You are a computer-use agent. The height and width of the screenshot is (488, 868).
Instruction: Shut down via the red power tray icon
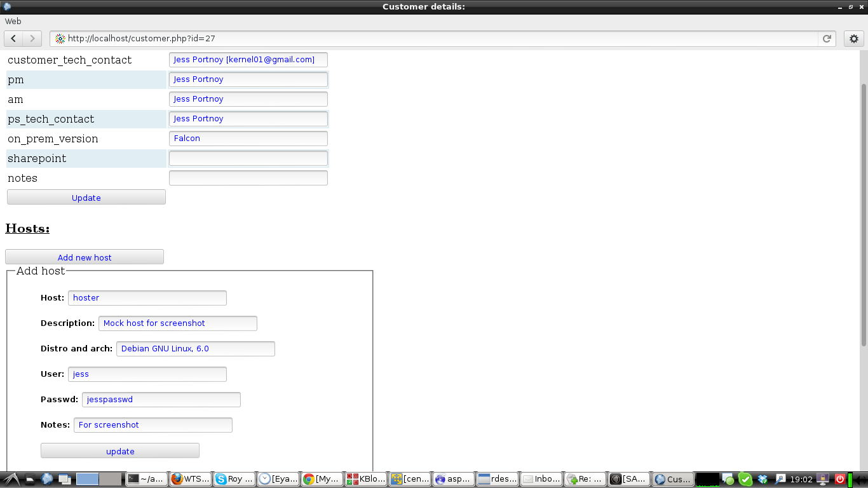(x=839, y=479)
